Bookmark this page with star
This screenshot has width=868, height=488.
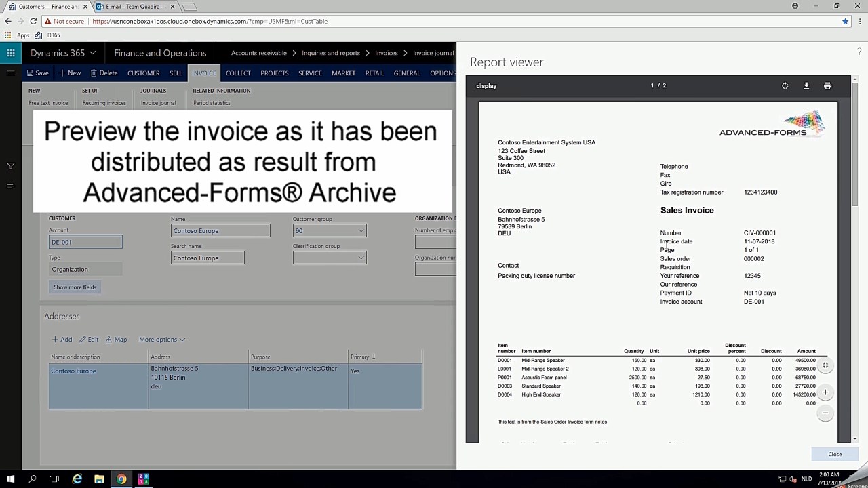(x=845, y=21)
